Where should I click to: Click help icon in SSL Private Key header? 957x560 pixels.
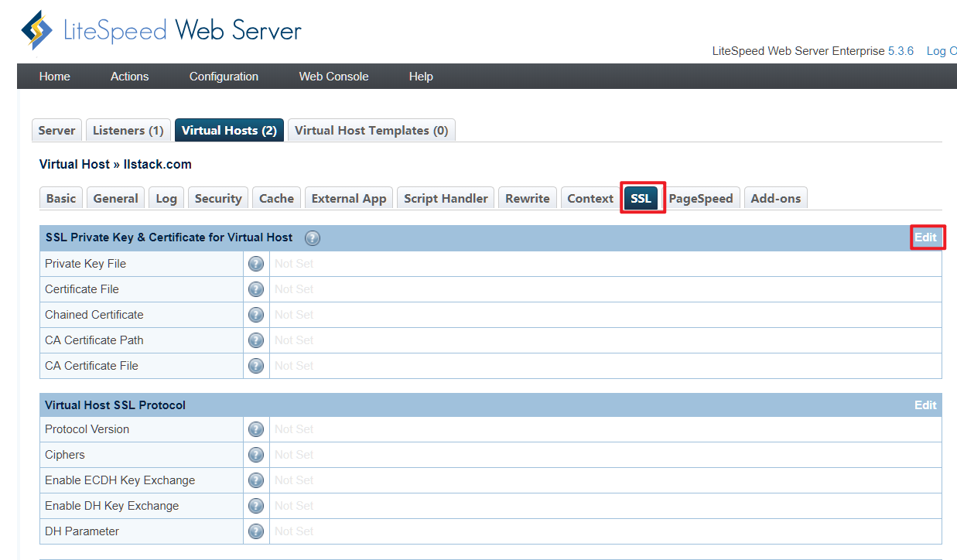pos(313,238)
